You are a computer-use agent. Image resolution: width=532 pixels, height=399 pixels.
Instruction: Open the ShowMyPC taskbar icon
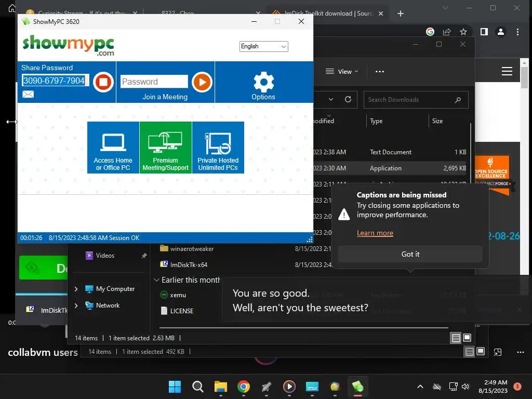357,387
